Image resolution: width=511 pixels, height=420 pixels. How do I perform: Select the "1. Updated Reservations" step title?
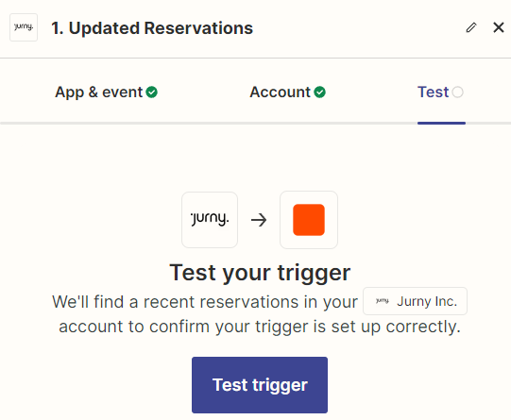(152, 28)
